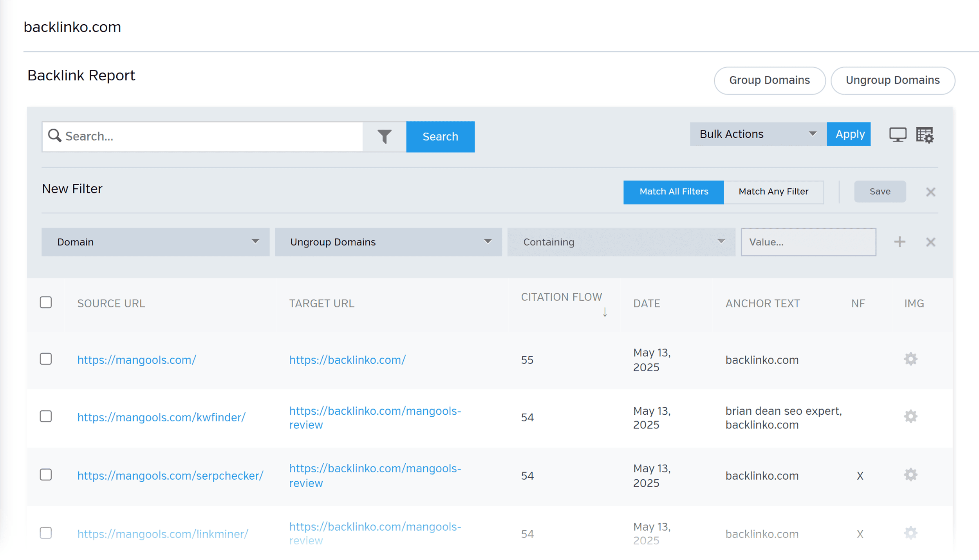Click citation flow value 55
Image resolution: width=979 pixels, height=560 pixels.
(527, 359)
